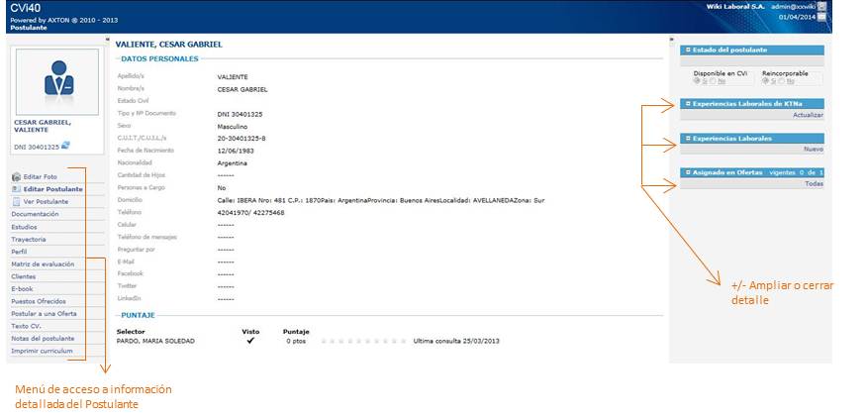Expand Experiencias Laborales de KTNa section
The height and width of the screenshot is (419, 868).
point(687,103)
